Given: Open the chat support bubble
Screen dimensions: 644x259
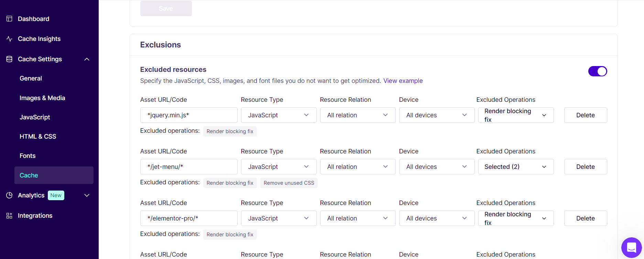Looking at the screenshot, I should (x=632, y=248).
